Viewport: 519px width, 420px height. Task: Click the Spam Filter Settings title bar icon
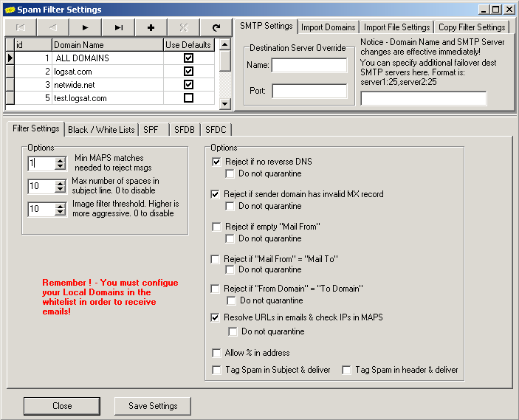[10, 10]
